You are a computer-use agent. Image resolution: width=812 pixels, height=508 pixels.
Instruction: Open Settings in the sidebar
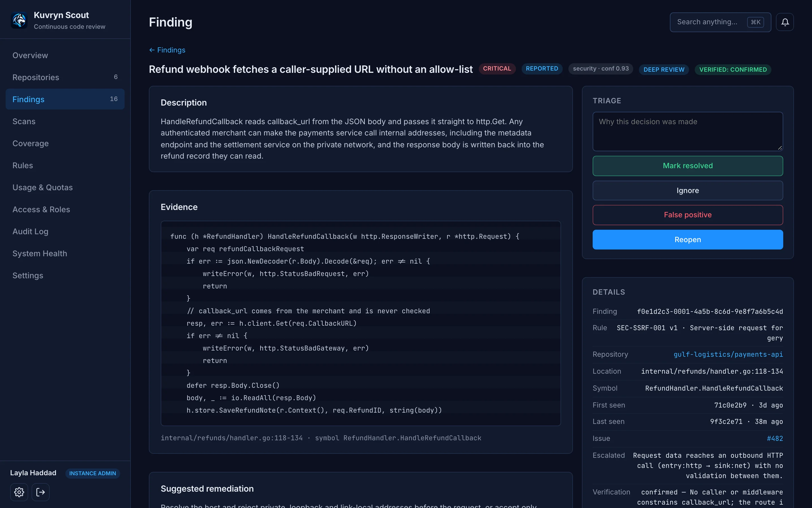(65, 275)
